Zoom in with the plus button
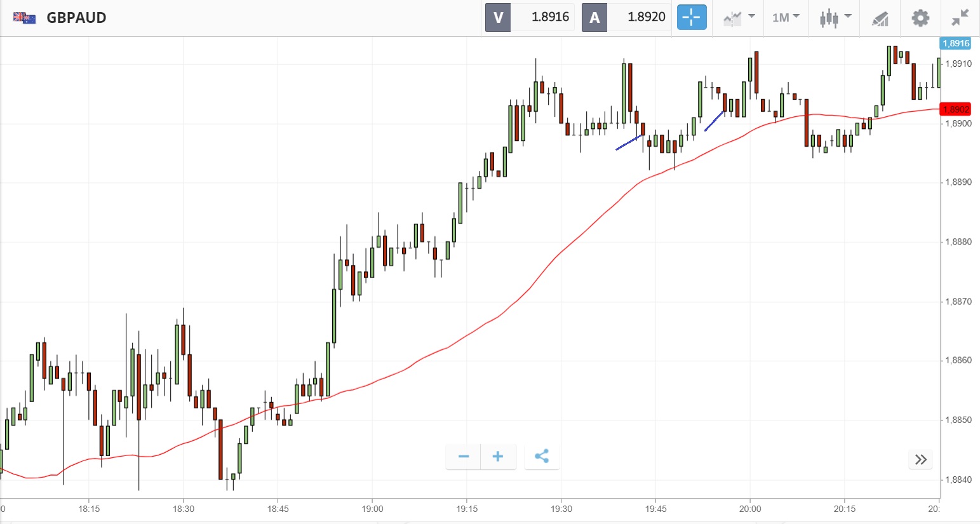This screenshot has height=524, width=980. coord(498,456)
